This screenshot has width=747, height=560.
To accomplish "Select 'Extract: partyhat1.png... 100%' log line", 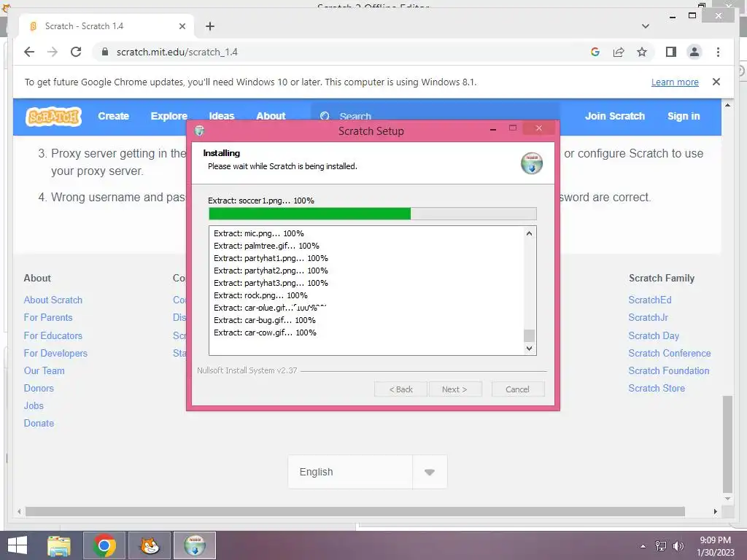I will 271,258.
